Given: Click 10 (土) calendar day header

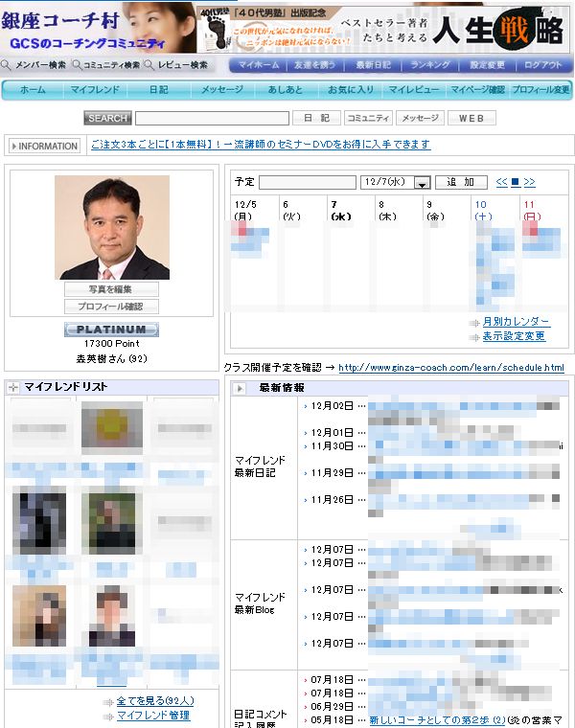Looking at the screenshot, I should [x=483, y=211].
